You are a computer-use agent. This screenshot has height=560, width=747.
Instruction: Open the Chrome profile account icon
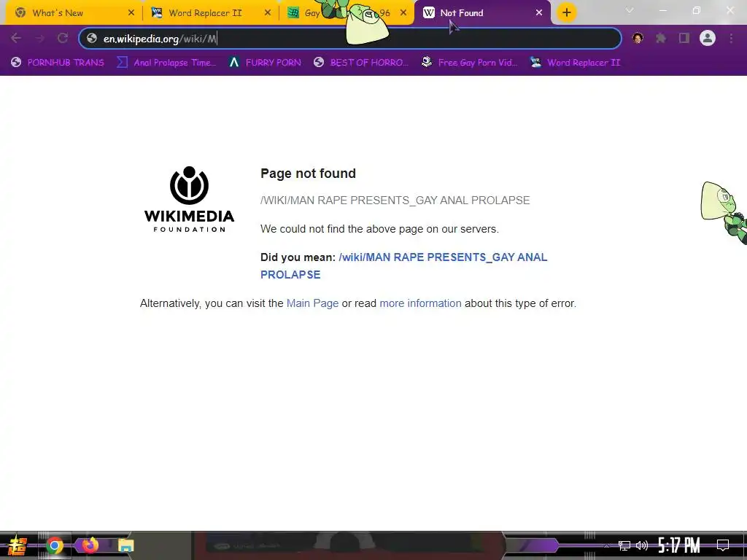click(708, 38)
